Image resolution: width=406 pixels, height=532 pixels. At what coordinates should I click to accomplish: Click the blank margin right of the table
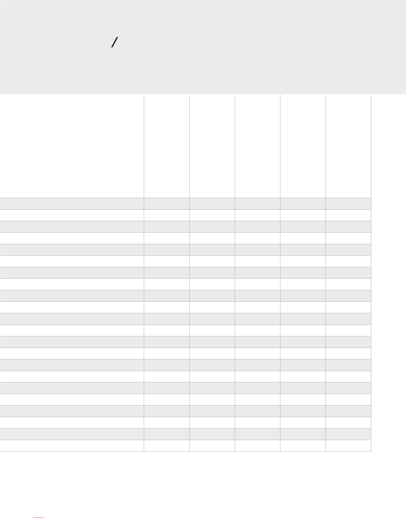click(389, 273)
